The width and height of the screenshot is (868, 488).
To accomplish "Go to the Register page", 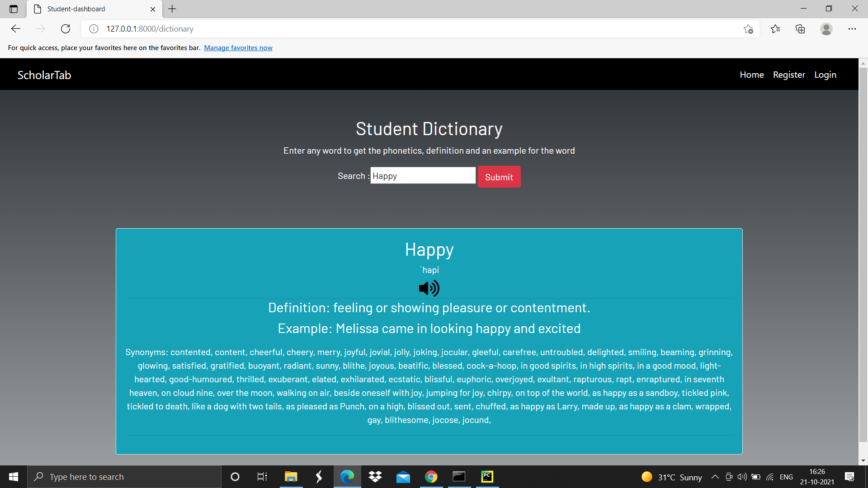I will point(788,75).
